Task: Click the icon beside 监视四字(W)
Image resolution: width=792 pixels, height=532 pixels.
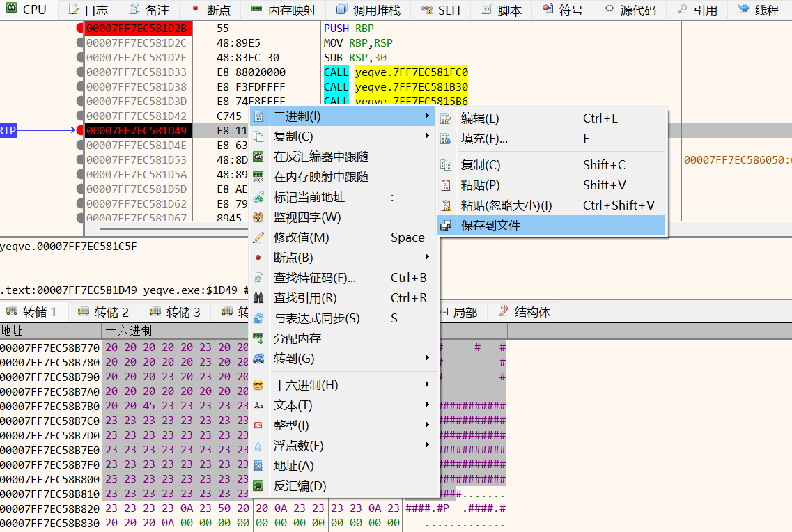Action: (x=258, y=217)
